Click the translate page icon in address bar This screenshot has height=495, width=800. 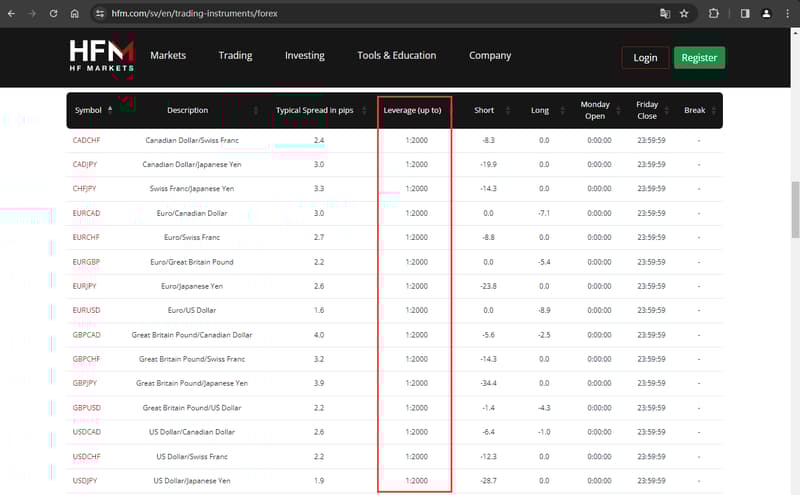pyautogui.click(x=664, y=14)
